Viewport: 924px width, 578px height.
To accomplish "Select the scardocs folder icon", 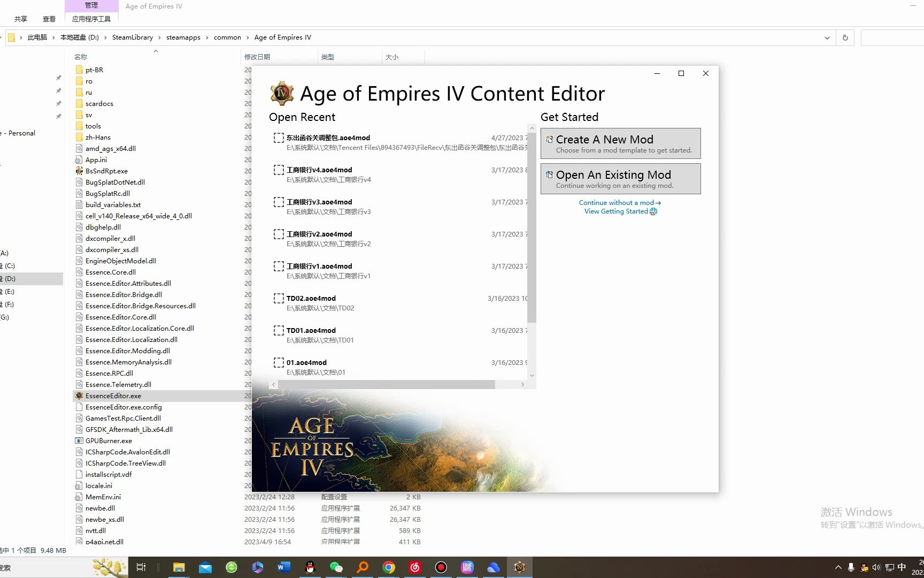I will (x=79, y=104).
